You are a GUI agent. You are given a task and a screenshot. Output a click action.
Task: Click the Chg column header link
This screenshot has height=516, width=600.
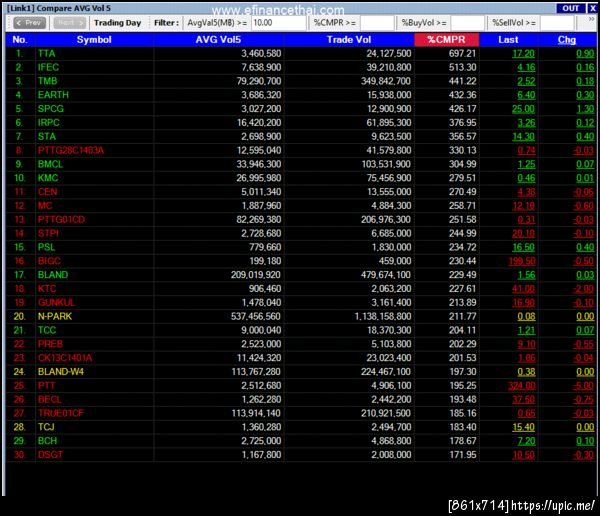[x=566, y=40]
